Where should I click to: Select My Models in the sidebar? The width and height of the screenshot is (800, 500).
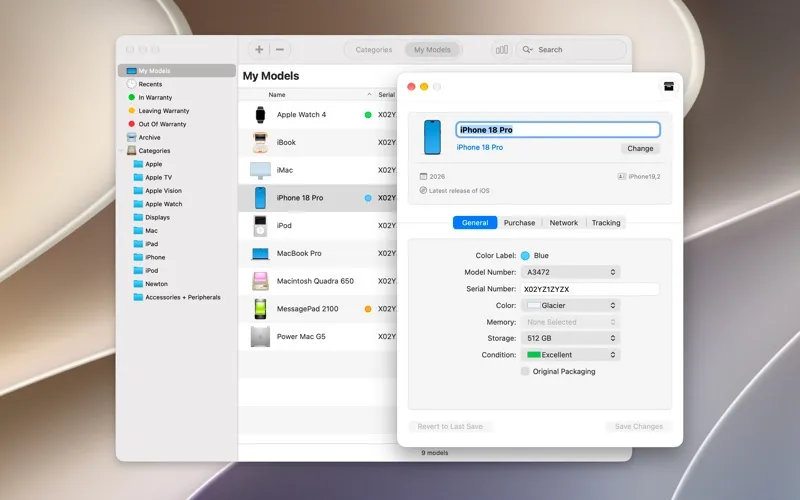coord(177,70)
